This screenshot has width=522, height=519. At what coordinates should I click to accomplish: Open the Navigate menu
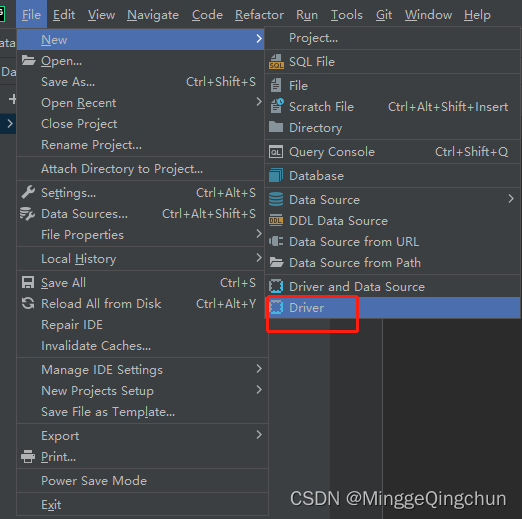153,15
